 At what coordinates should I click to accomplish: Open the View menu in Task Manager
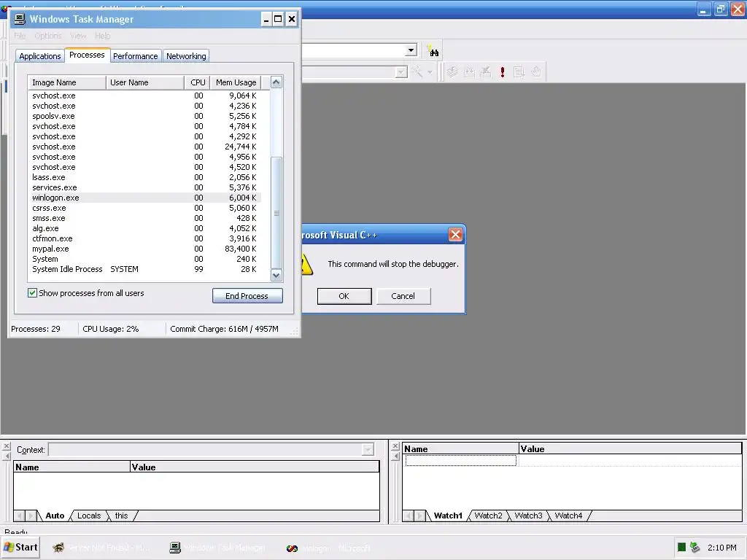tap(78, 36)
